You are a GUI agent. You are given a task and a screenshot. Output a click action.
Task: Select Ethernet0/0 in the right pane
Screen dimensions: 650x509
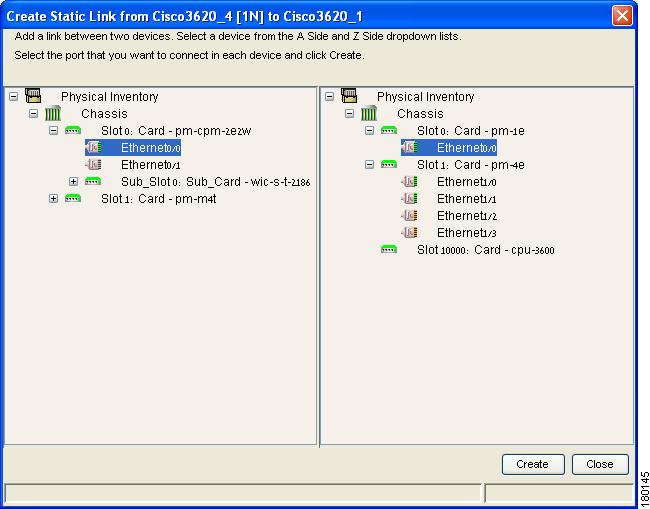tap(467, 148)
